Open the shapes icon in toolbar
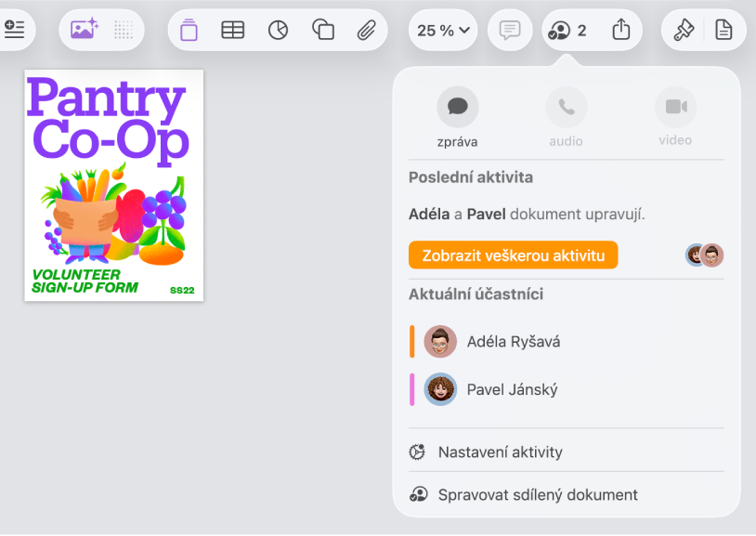756x536 pixels. click(323, 30)
